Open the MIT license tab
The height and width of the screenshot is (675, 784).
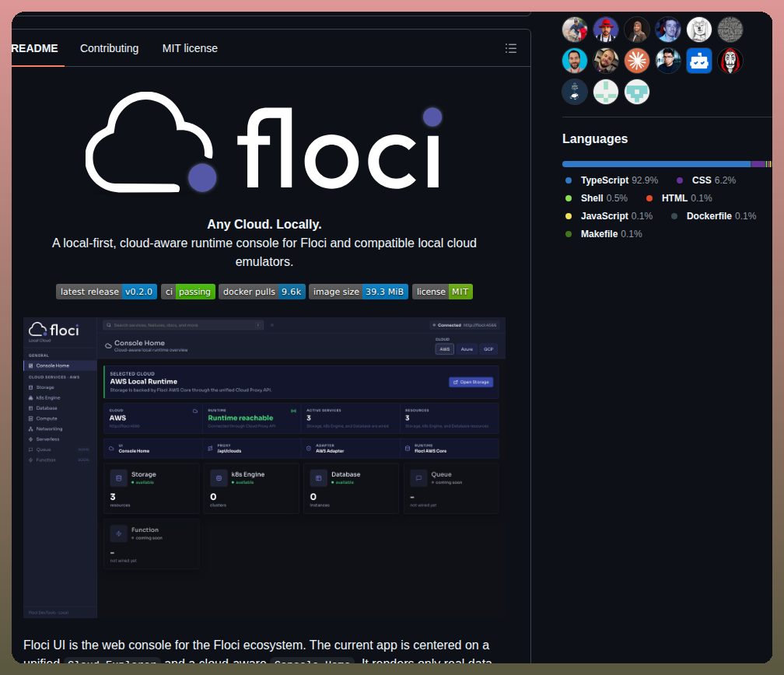[x=190, y=48]
